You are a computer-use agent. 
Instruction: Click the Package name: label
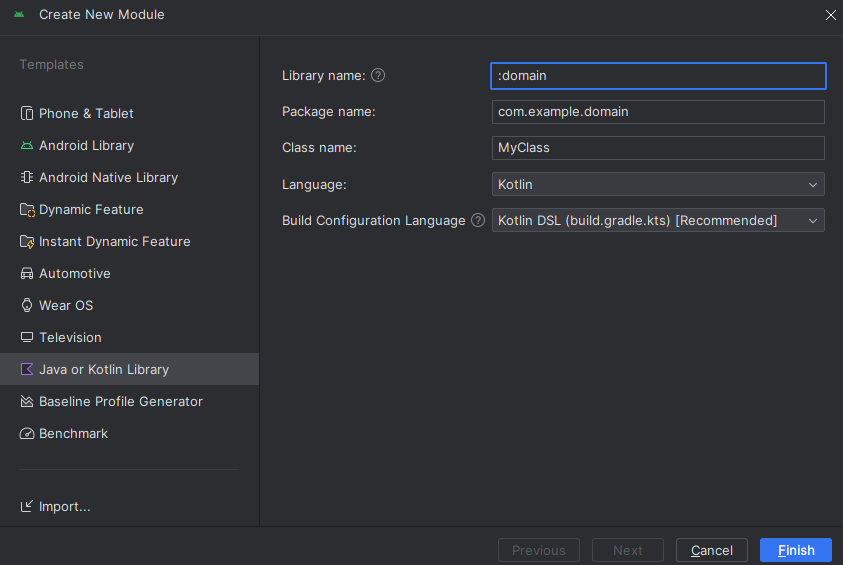[328, 112]
